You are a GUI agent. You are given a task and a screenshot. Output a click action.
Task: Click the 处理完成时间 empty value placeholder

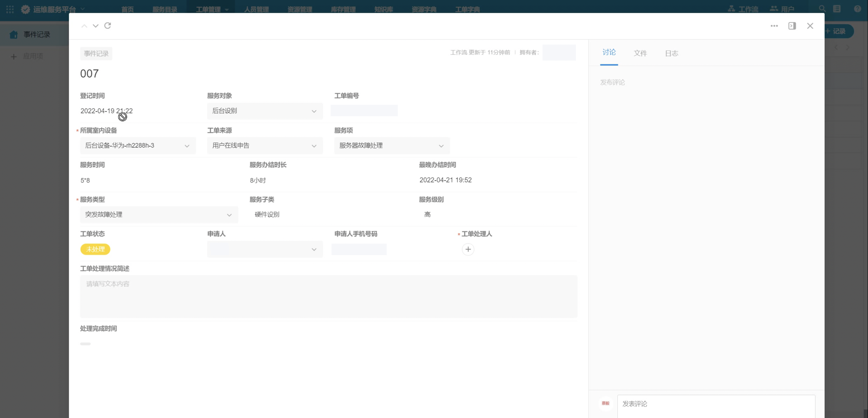click(85, 344)
